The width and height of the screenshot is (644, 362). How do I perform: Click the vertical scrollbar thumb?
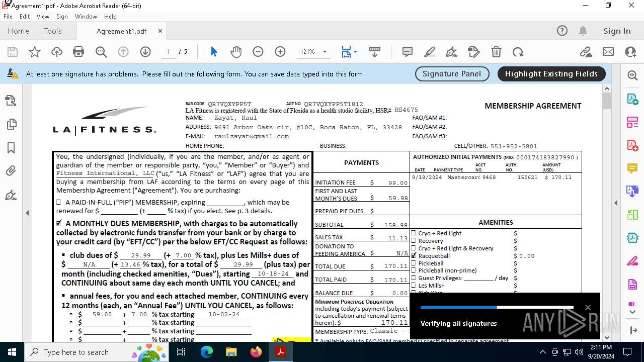(x=607, y=101)
